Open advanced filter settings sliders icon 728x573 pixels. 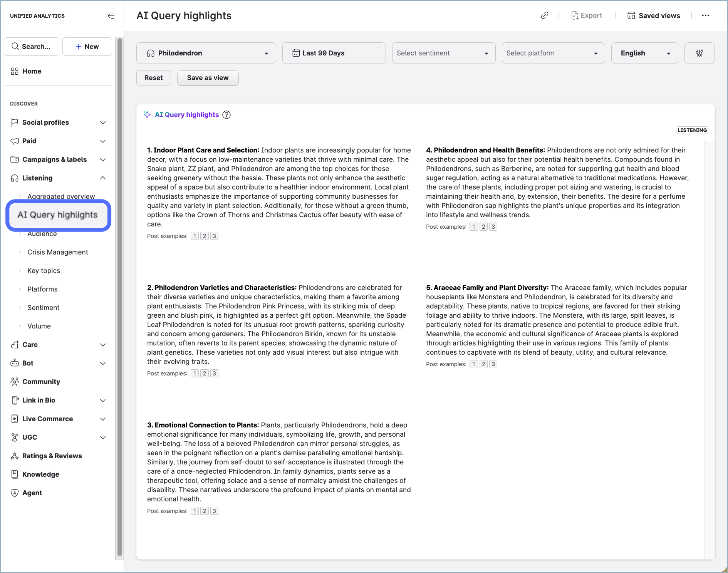pyautogui.click(x=699, y=53)
